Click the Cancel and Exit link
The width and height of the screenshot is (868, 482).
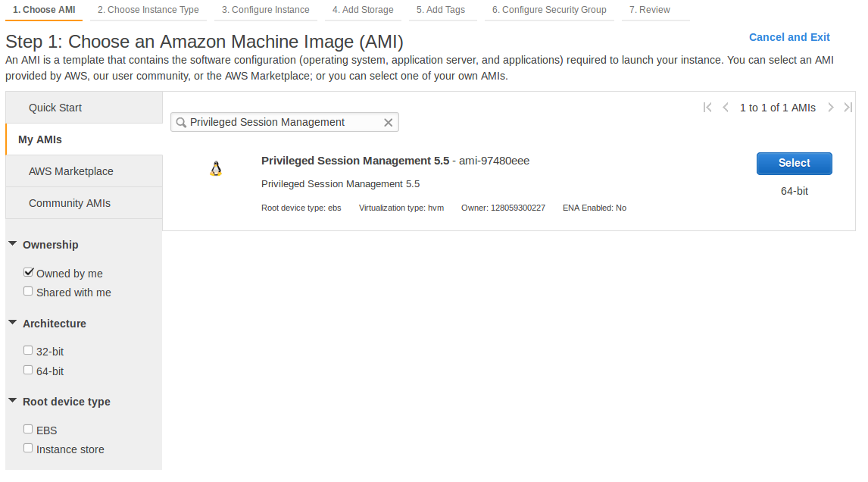pyautogui.click(x=789, y=37)
